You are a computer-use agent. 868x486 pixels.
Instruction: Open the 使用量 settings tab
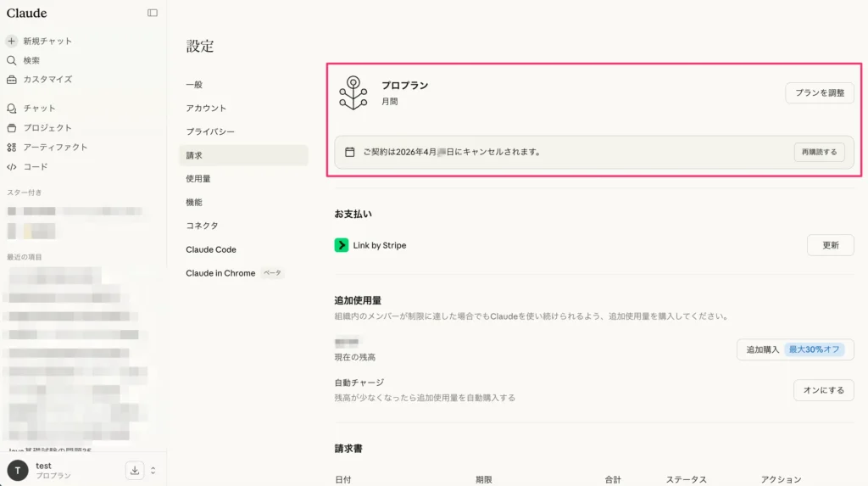point(198,178)
